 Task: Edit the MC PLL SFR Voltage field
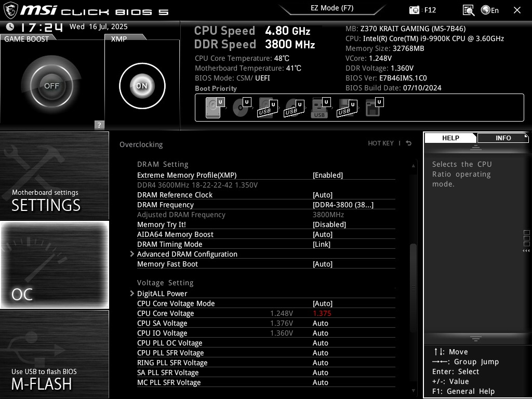pyautogui.click(x=320, y=382)
